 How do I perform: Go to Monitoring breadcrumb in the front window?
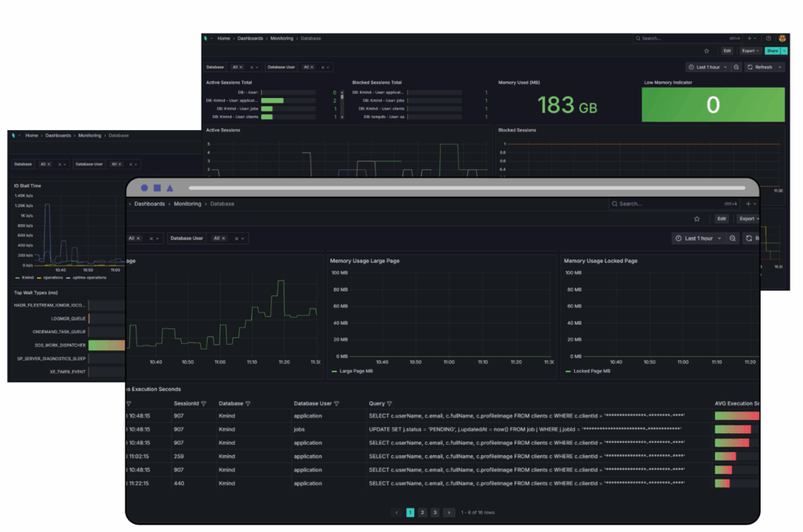187,204
